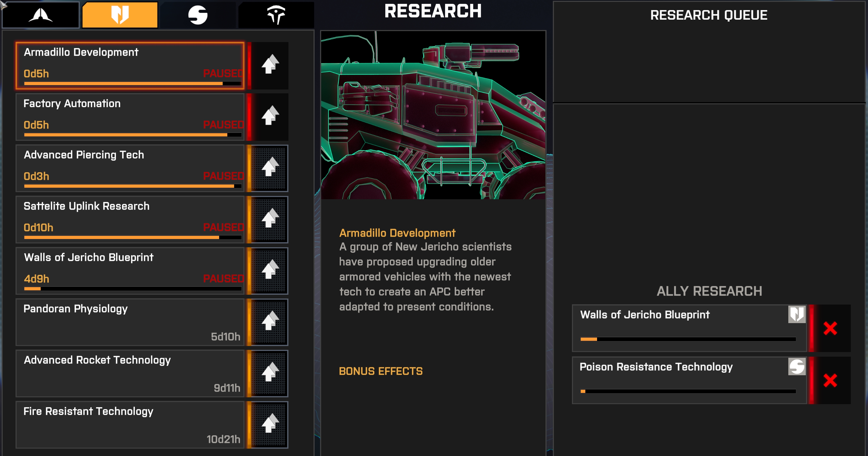868x456 pixels.
Task: Select the Advanced Rocket Technology research entry
Action: [x=130, y=373]
